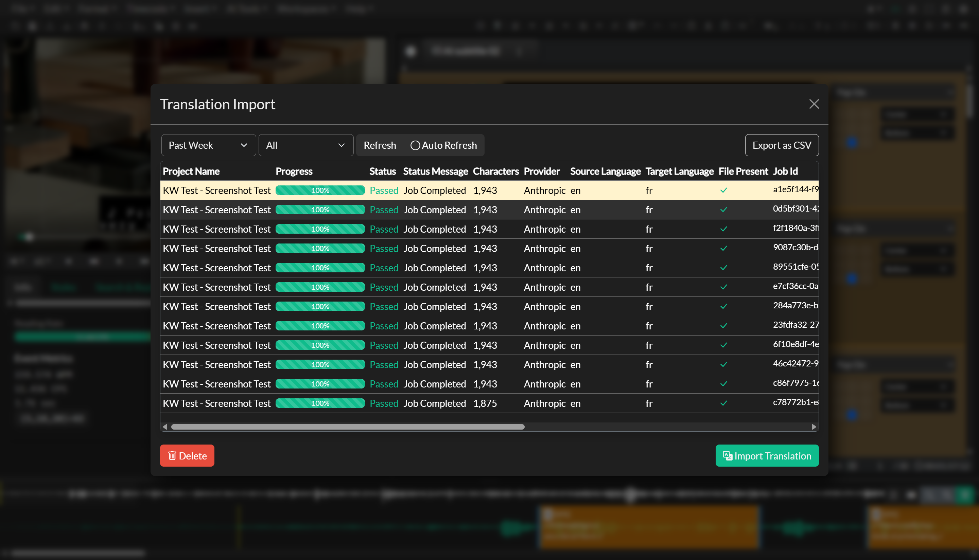Open the All status filter dropdown
Viewport: 979px width, 560px height.
[x=306, y=145]
